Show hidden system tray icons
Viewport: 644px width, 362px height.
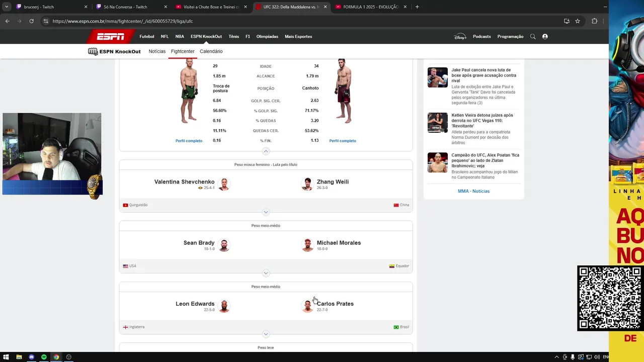click(x=556, y=357)
